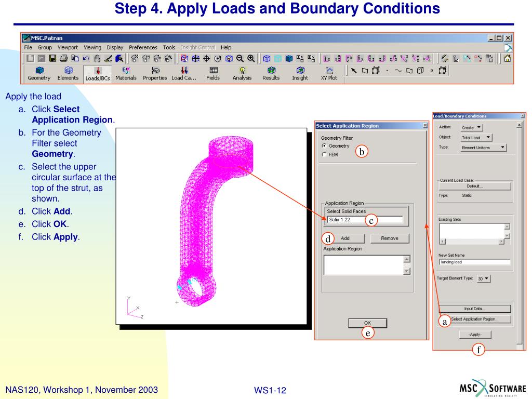Screen dimensions: 532x399
Task: Open the Load Cases application
Action: 184,74
